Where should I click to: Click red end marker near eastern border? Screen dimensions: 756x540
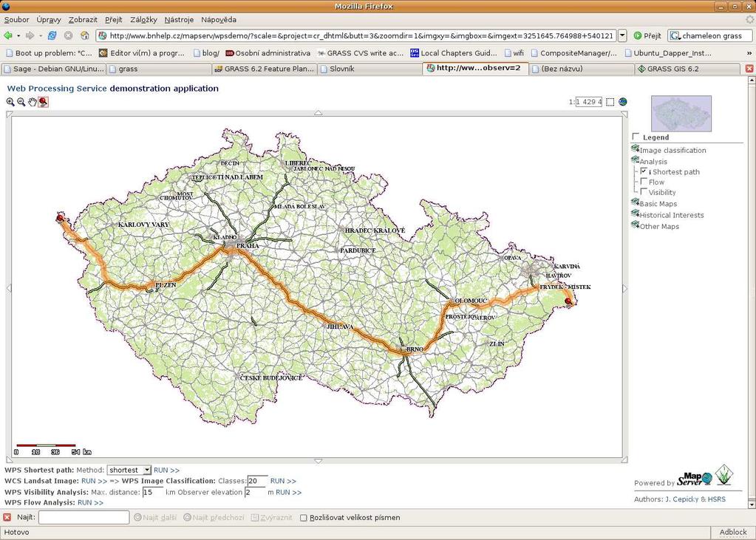[568, 301]
